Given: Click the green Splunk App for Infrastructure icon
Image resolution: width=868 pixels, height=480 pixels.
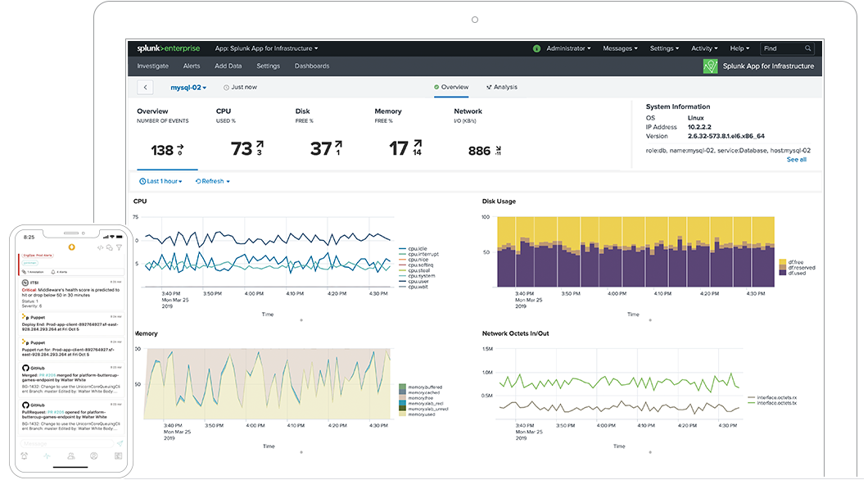Looking at the screenshot, I should pyautogui.click(x=710, y=66).
